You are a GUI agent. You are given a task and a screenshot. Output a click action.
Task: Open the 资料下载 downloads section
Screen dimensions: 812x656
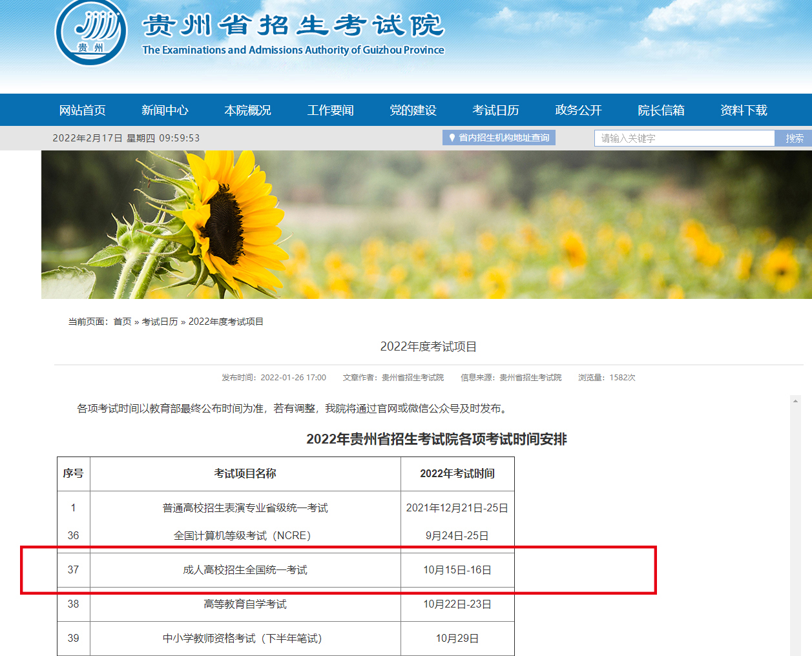(x=743, y=110)
